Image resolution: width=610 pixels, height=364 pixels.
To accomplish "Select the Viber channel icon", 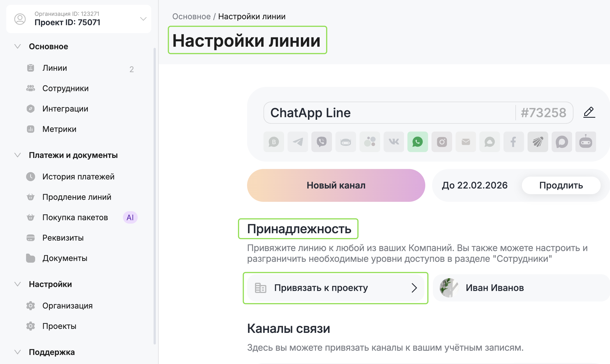I will [x=322, y=142].
